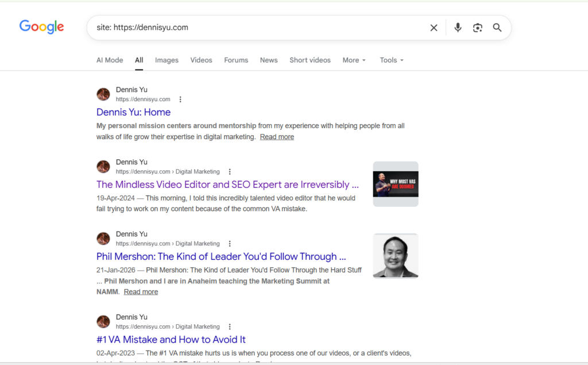The image size is (588, 365).
Task: Switch to the AI Mode tab
Action: coord(110,60)
